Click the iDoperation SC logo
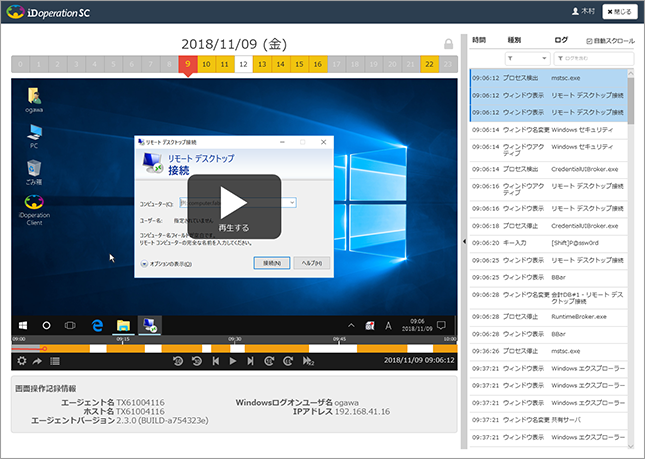The height and width of the screenshot is (459, 645). point(48,12)
